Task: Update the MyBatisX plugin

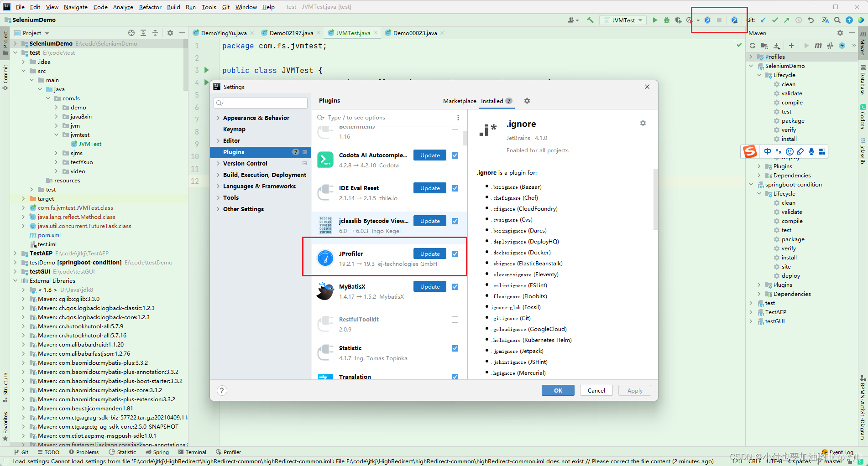Action: point(430,286)
